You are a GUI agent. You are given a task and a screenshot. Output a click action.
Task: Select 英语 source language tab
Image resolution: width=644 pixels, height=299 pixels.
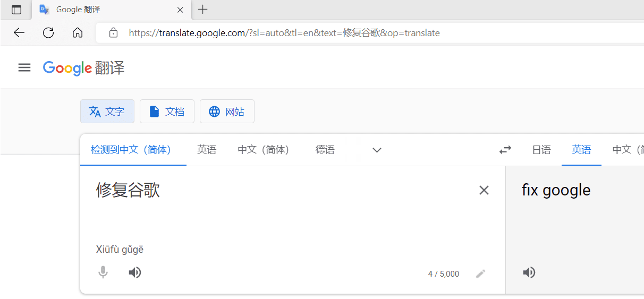point(207,150)
